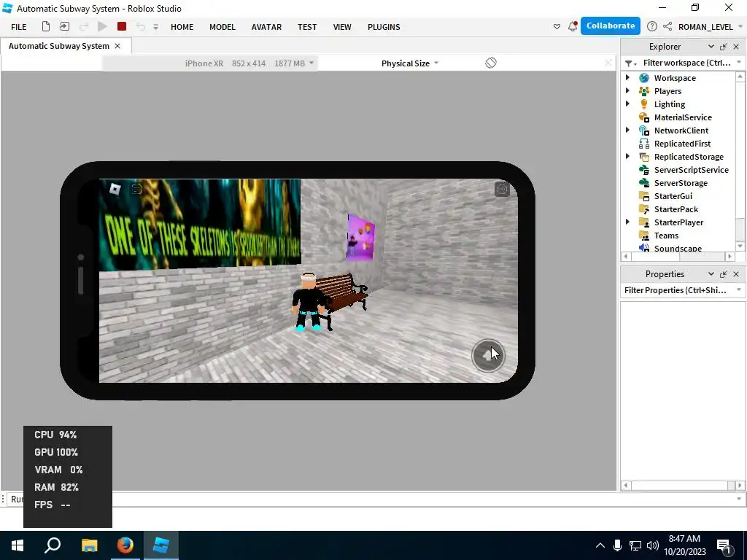This screenshot has width=747, height=560.
Task: Open the Physical Size dropdown
Action: point(410,63)
